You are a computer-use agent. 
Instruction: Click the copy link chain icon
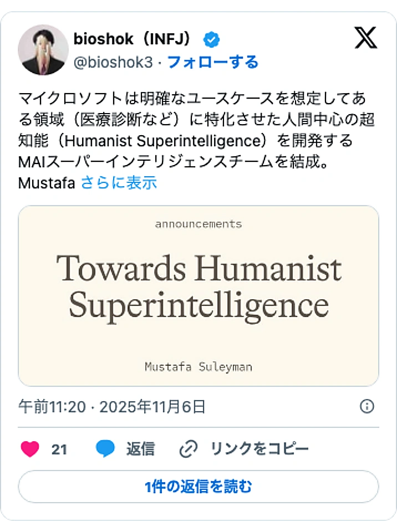coord(189,449)
